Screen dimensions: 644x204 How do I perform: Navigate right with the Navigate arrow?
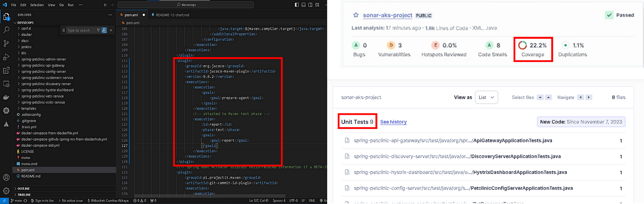(x=589, y=97)
